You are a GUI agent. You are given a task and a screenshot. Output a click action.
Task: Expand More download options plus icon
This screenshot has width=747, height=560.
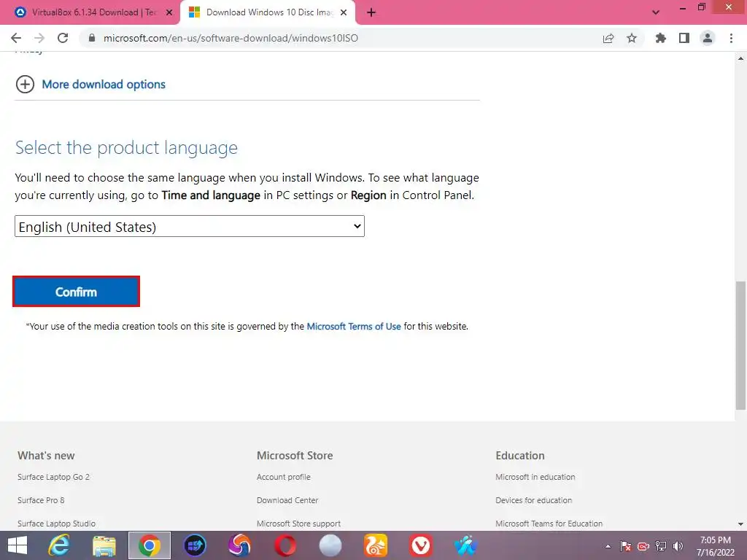pos(26,85)
